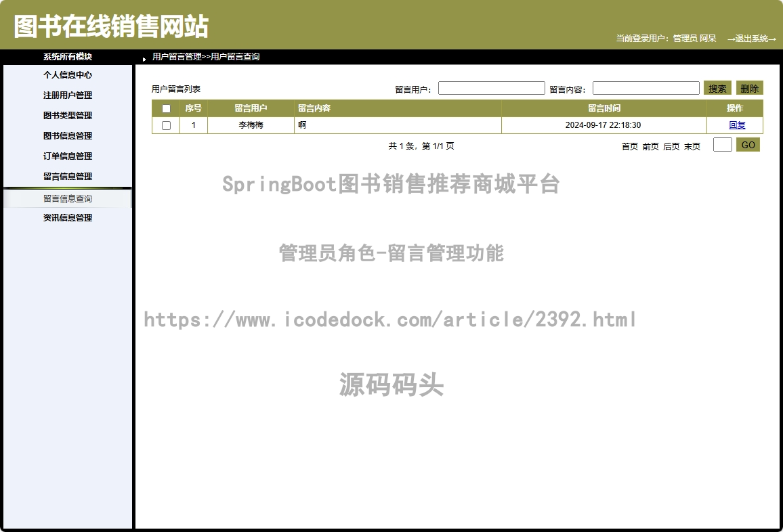Jump to 末页 in pagination
Image resolution: width=783 pixels, height=532 pixels.
pos(692,146)
